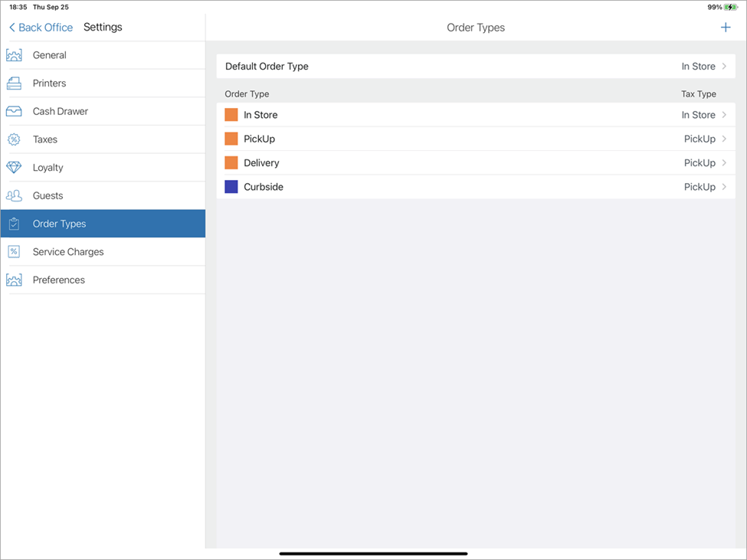This screenshot has height=560, width=747.
Task: Click the Settings title in sidebar header
Action: pyautogui.click(x=103, y=27)
